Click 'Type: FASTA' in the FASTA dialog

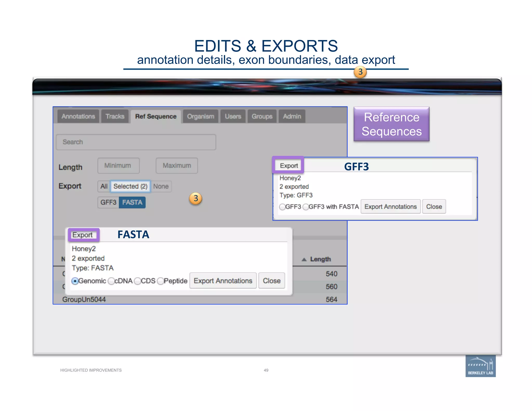tap(93, 268)
